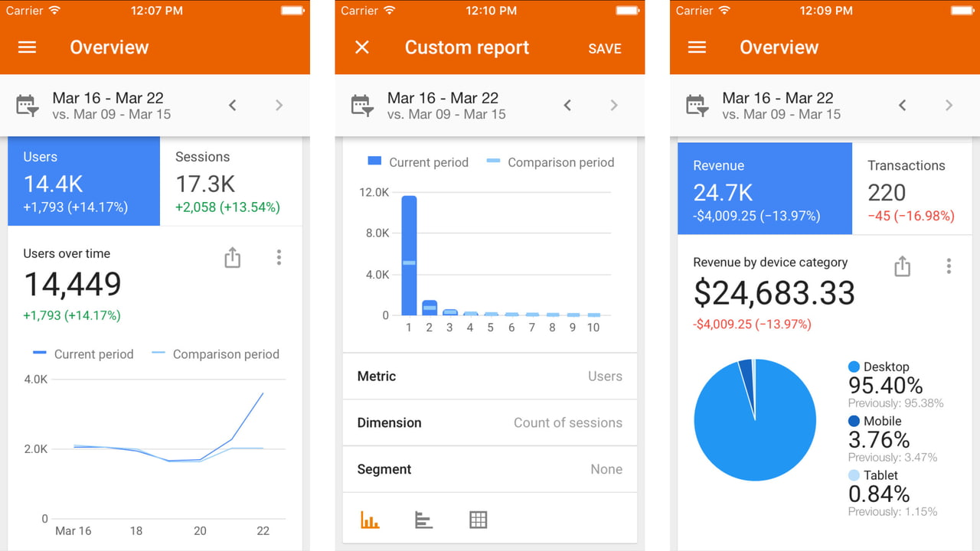980x551 pixels.
Task: Open the Segment selector showing None
Action: tap(489, 470)
